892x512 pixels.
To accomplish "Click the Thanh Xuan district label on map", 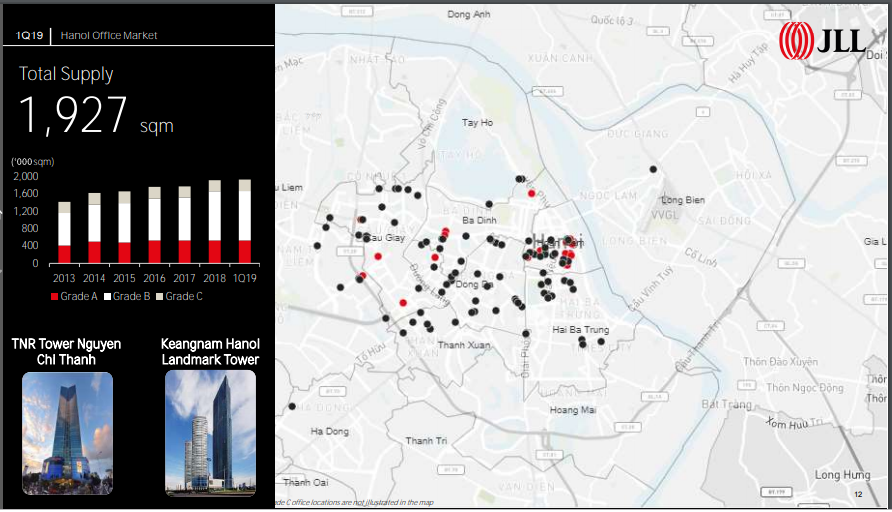I will tap(463, 345).
